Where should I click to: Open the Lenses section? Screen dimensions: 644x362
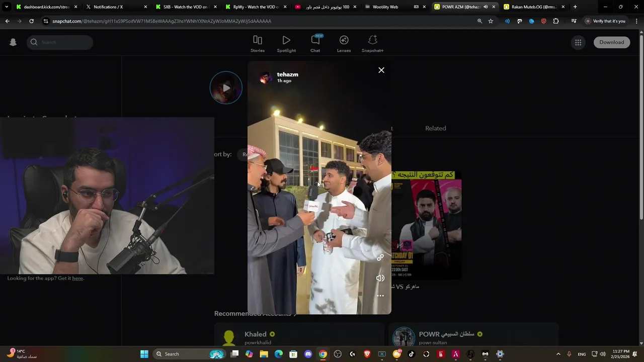(344, 44)
